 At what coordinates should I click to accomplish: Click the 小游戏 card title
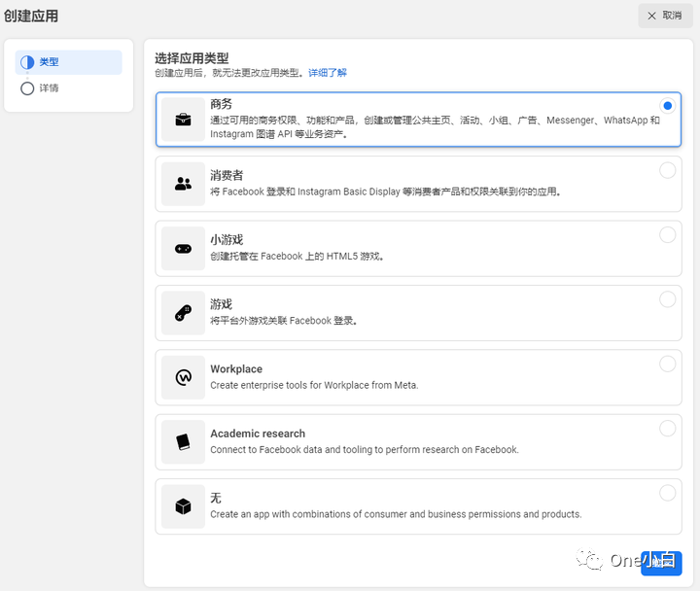pos(227,240)
